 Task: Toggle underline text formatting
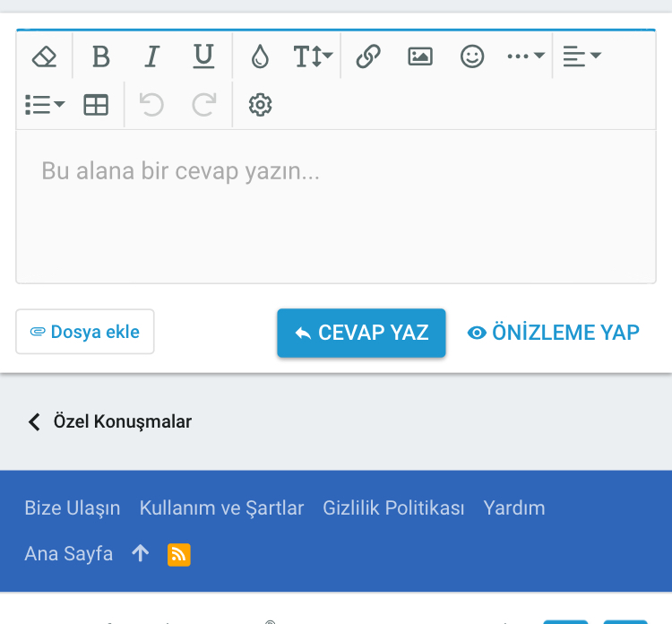[x=203, y=56]
